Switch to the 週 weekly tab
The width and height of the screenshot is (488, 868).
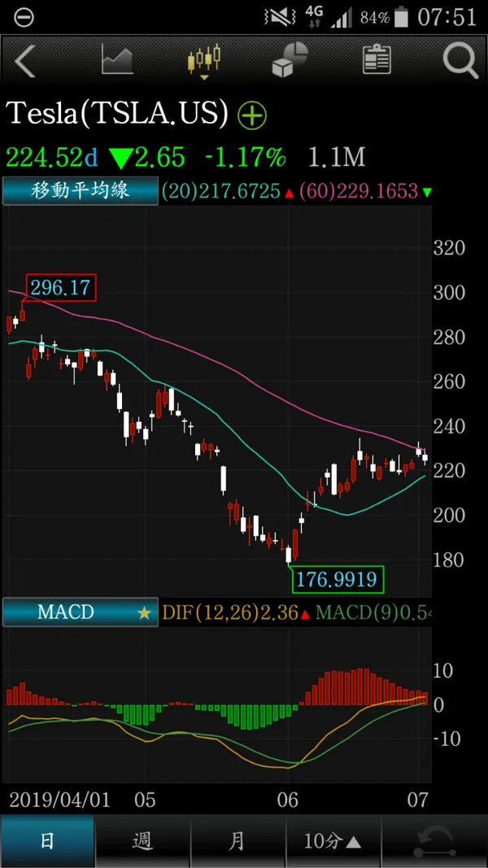tap(142, 841)
